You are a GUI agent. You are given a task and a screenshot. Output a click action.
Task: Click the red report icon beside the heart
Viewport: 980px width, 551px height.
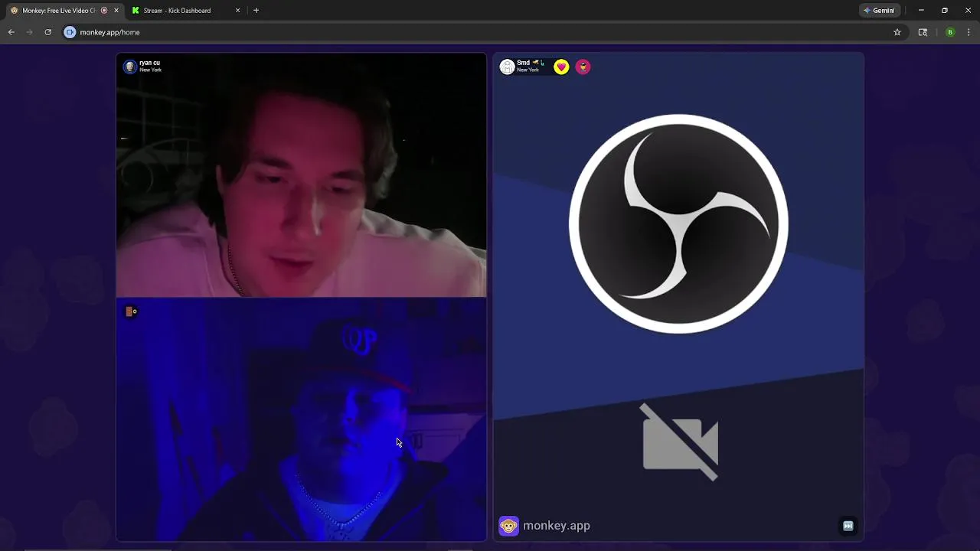583,67
